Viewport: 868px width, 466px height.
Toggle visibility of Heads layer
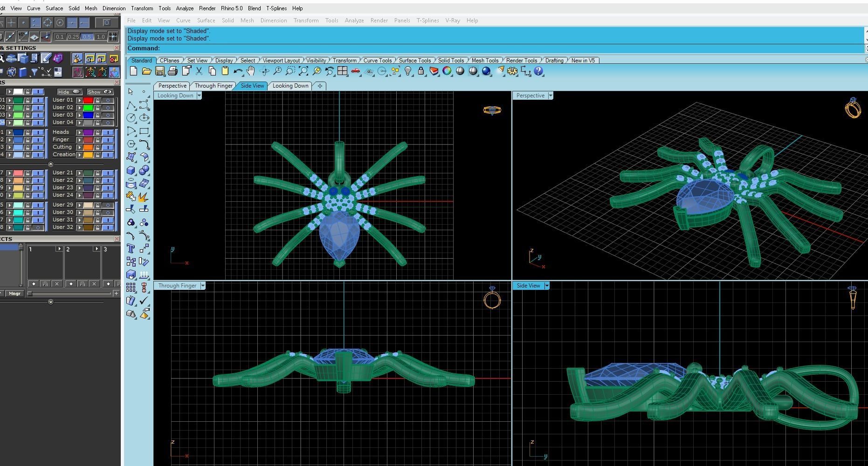108,132
